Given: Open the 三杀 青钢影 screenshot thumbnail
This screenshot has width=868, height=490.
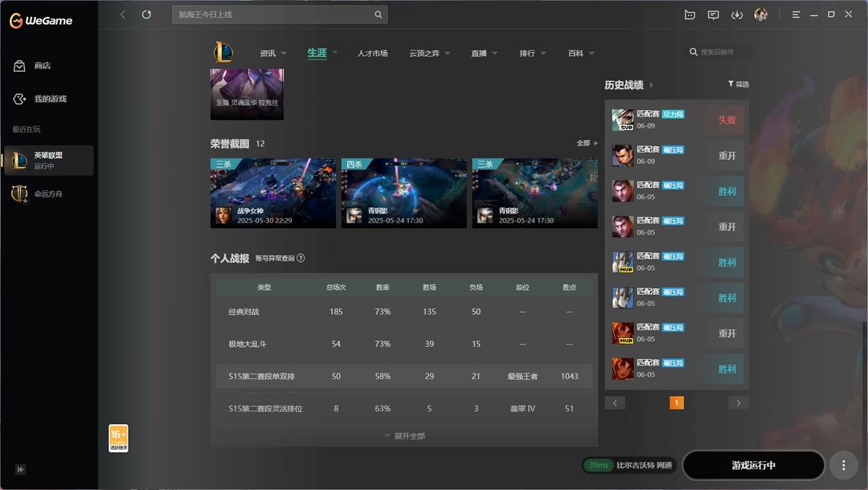Looking at the screenshot, I should 534,193.
